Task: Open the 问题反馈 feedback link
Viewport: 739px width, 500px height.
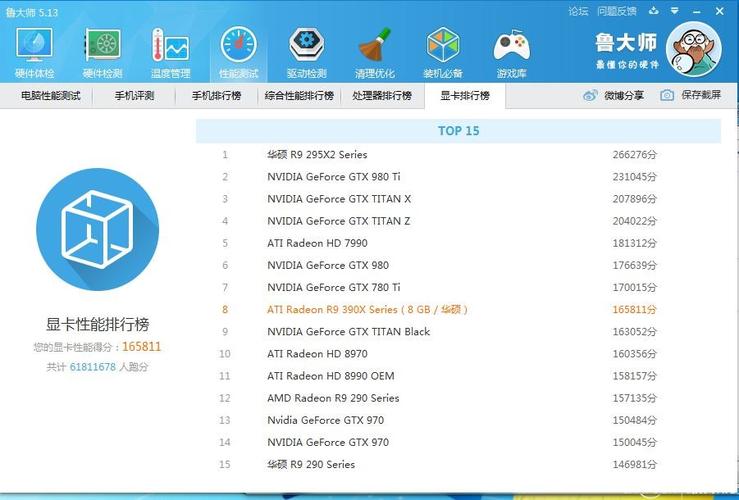Action: (x=617, y=11)
